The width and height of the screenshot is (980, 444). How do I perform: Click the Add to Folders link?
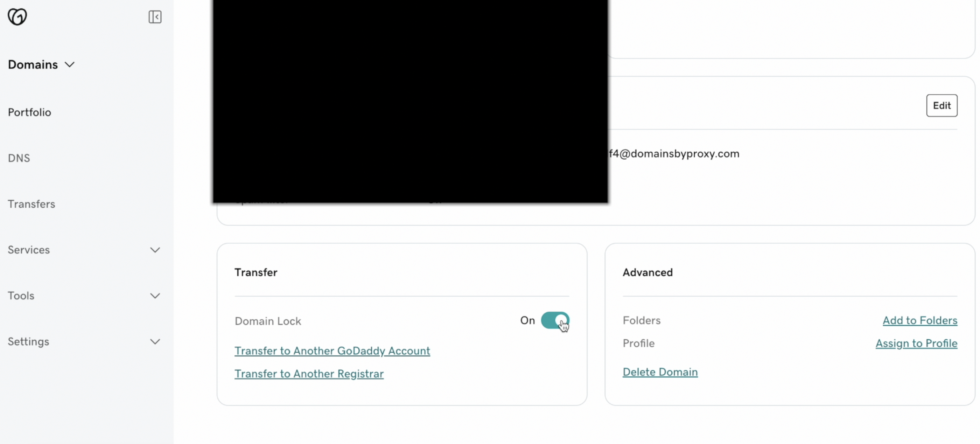(x=919, y=320)
